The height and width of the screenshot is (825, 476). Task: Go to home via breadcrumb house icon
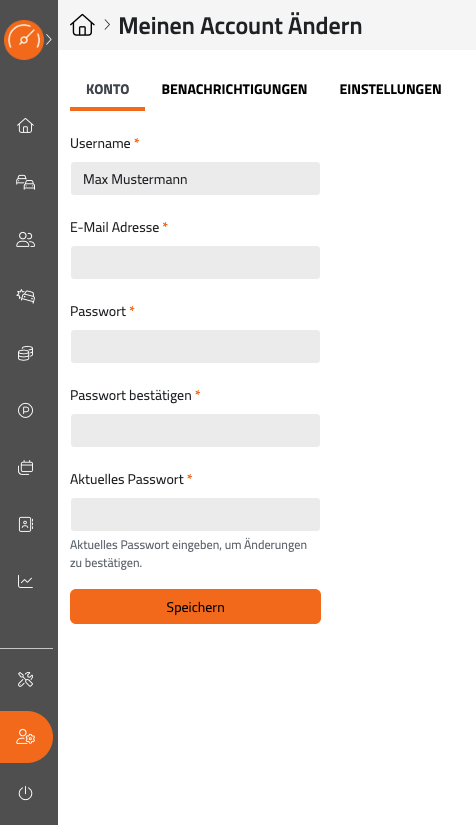(x=83, y=25)
